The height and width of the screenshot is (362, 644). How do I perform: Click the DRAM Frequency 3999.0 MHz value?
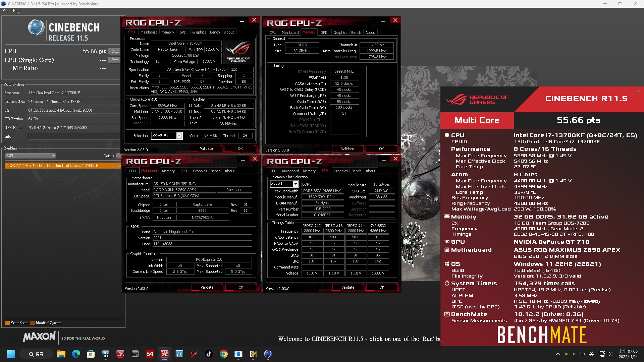point(344,71)
